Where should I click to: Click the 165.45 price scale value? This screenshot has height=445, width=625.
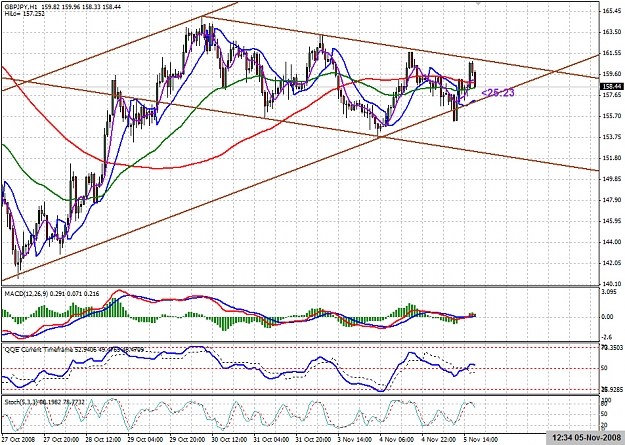[612, 11]
